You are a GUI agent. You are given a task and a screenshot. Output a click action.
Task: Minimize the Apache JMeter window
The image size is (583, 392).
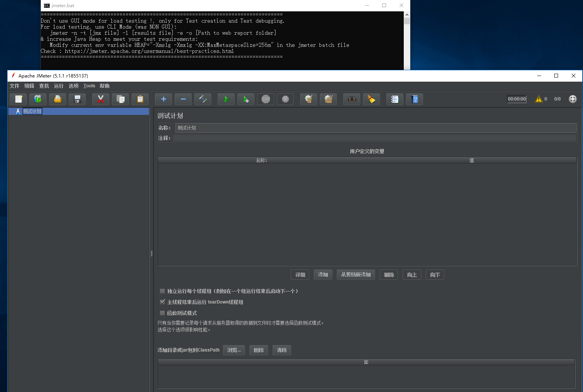coord(539,76)
